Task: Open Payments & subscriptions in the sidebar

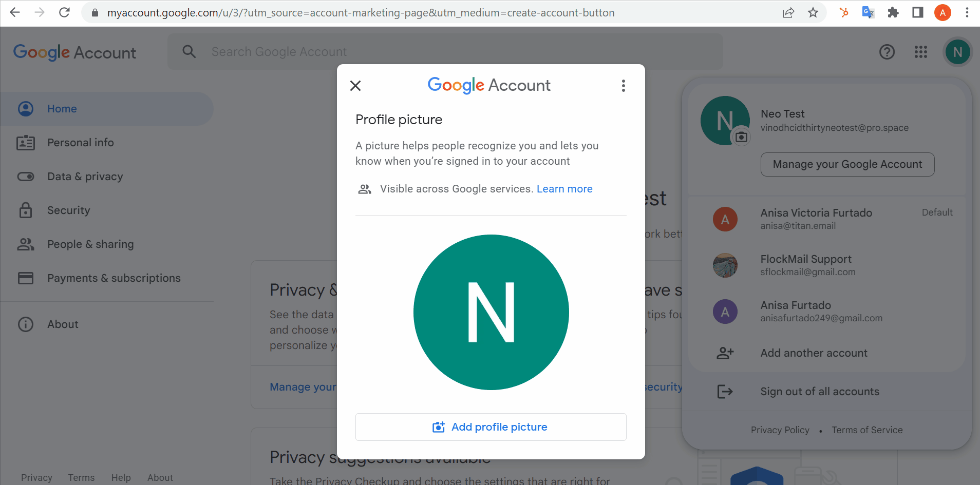Action: pyautogui.click(x=107, y=278)
